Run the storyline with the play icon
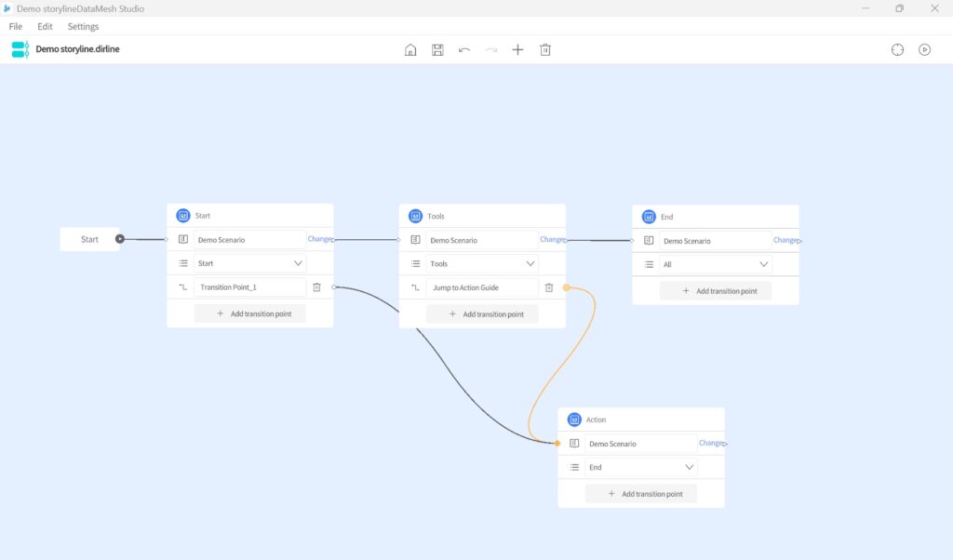953x560 pixels. coord(924,49)
